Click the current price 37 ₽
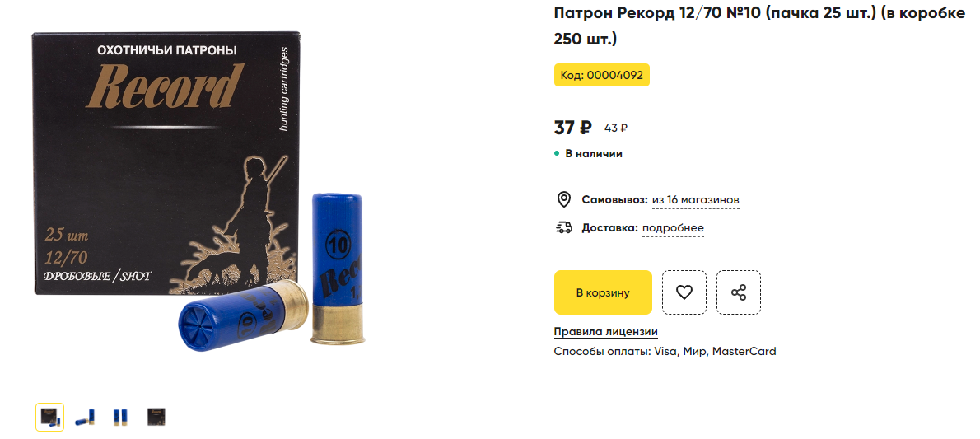 pos(572,128)
